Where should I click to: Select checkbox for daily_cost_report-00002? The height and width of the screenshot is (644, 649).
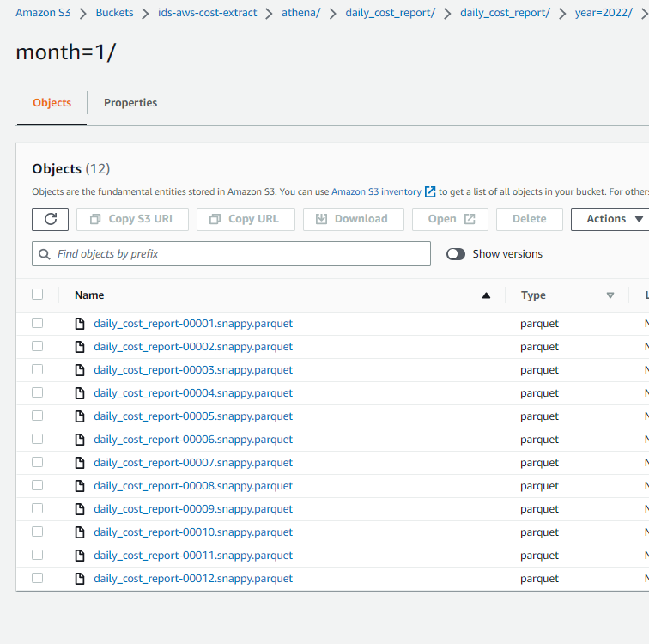(37, 346)
